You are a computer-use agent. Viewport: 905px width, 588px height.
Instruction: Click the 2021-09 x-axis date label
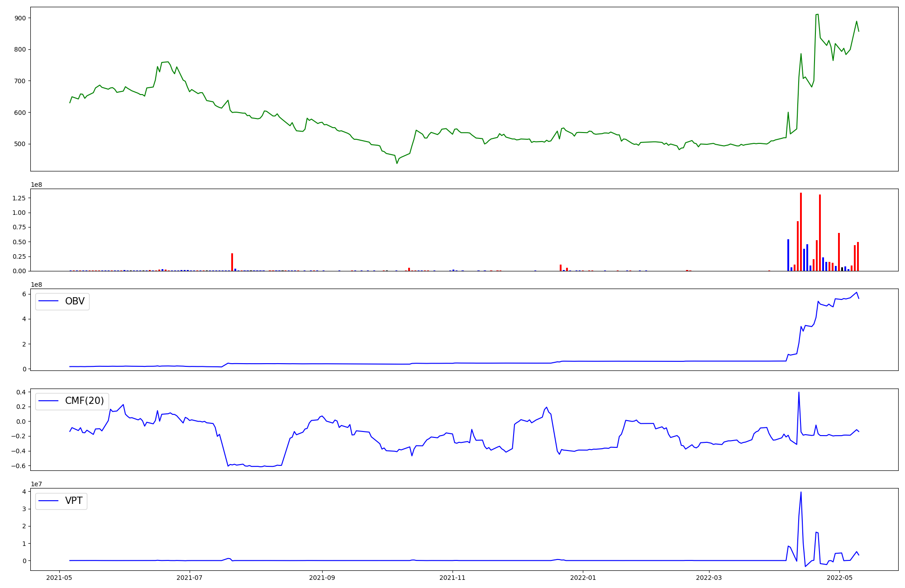322,578
